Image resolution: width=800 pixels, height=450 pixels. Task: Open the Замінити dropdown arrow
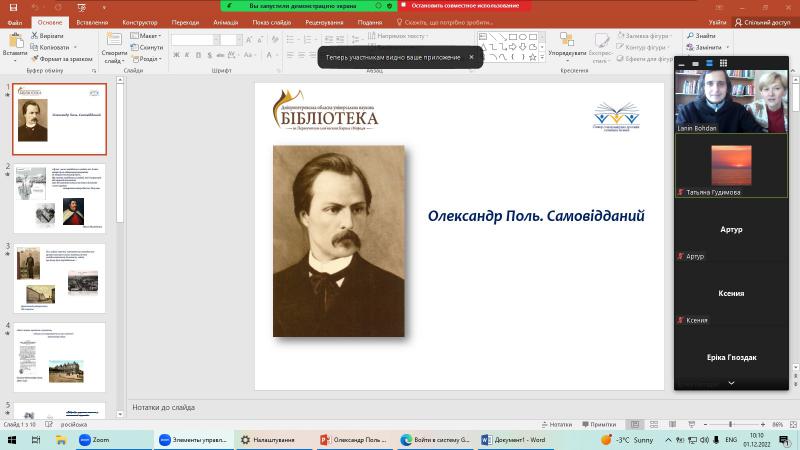[728, 47]
